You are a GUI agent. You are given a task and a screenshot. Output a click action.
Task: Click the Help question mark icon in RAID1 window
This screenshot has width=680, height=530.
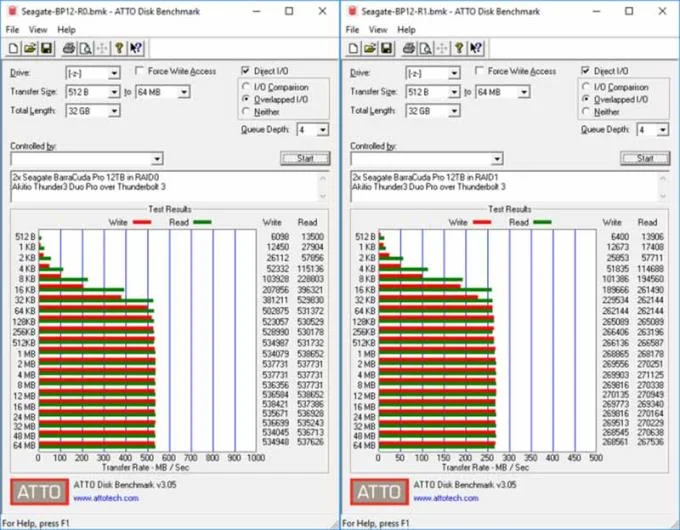[459, 48]
